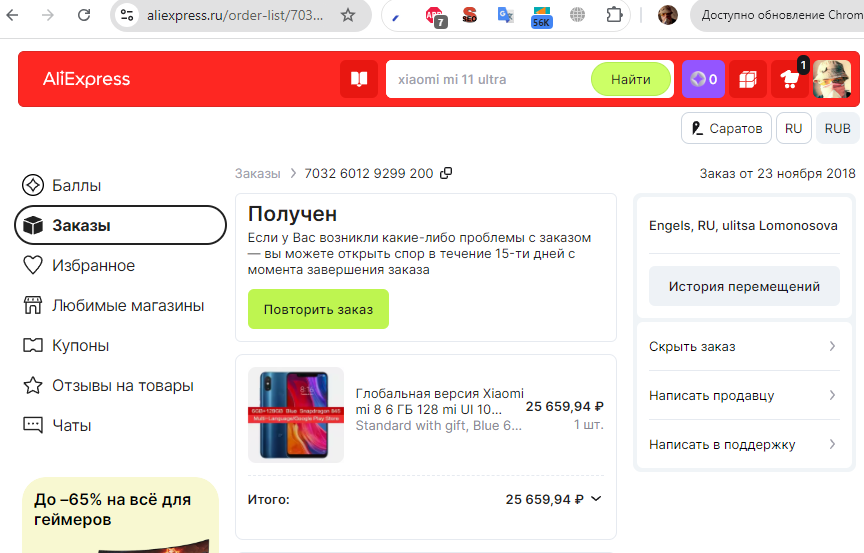864x553 pixels.
Task: Click the grey globe extension icon
Action: [577, 15]
